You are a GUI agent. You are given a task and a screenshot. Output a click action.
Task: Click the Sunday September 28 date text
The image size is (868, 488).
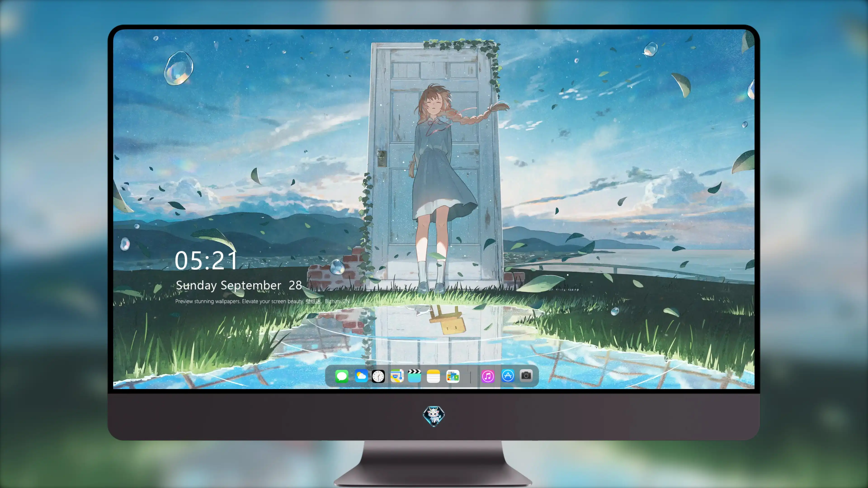point(239,285)
